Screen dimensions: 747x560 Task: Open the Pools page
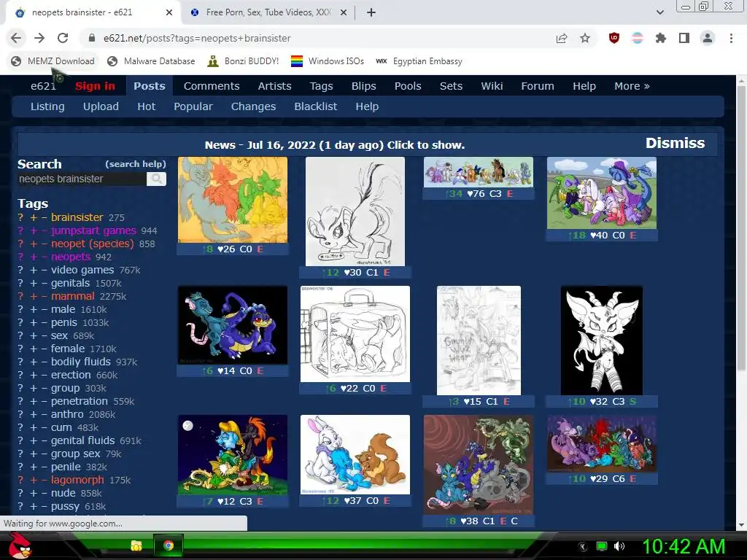coord(408,86)
